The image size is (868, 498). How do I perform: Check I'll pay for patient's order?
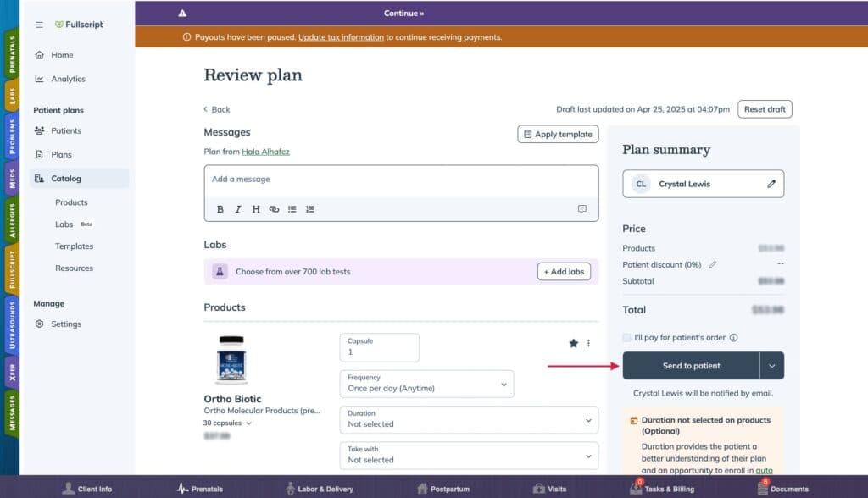[626, 338]
